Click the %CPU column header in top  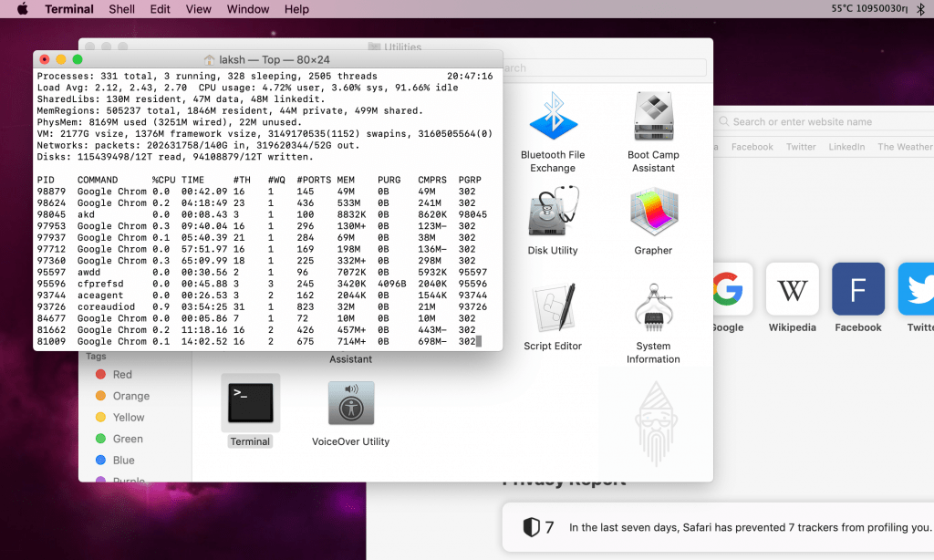164,180
